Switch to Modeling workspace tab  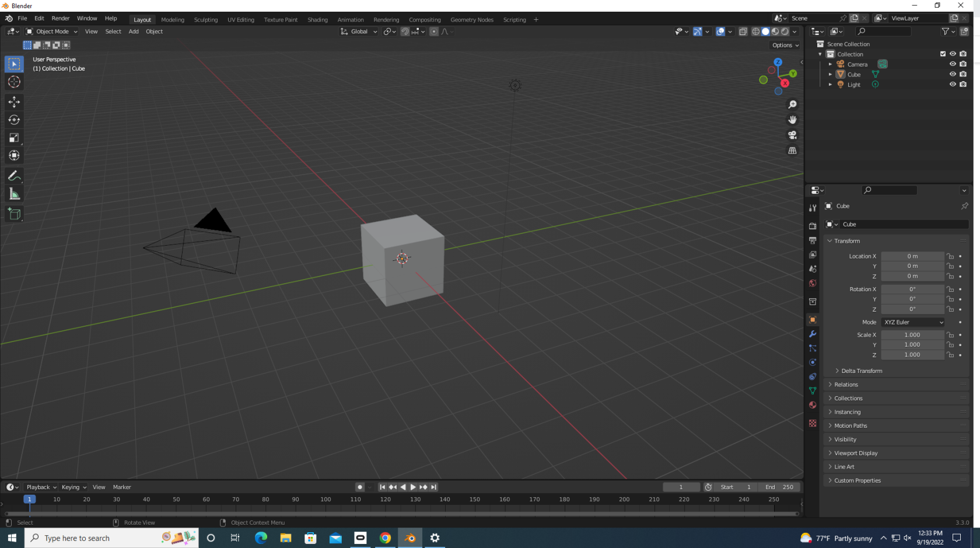(x=173, y=20)
